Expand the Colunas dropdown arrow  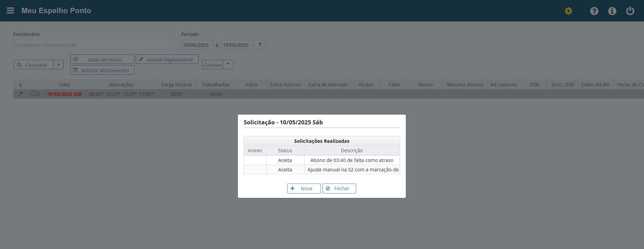(x=228, y=64)
